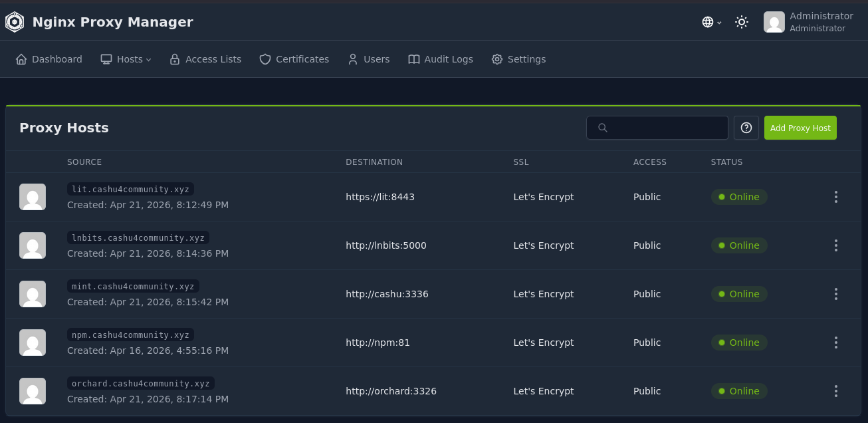Focus the proxy hosts search field
Screen dimensions: 868x423
pos(657,128)
